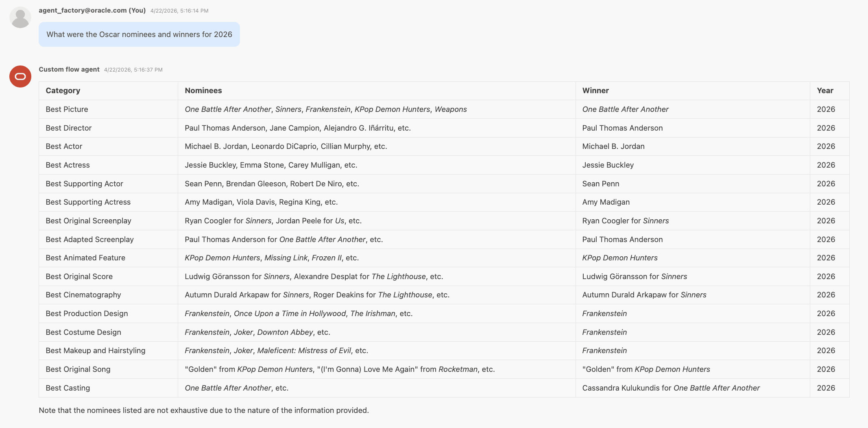868x428 pixels.
Task: Click the Nominees column header
Action: (377, 91)
